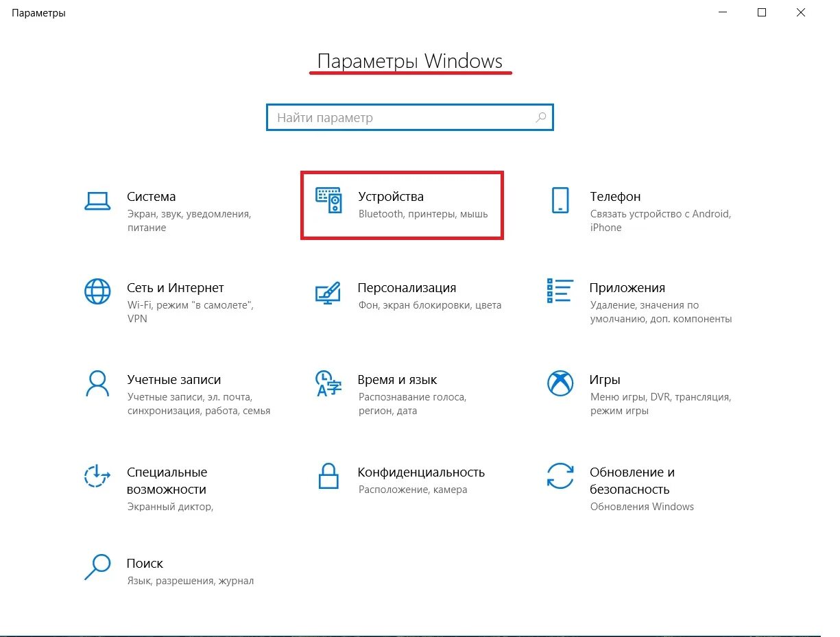Click 'Распознавание голоса, регион, дата' text
The width and height of the screenshot is (840, 637).
tap(412, 404)
